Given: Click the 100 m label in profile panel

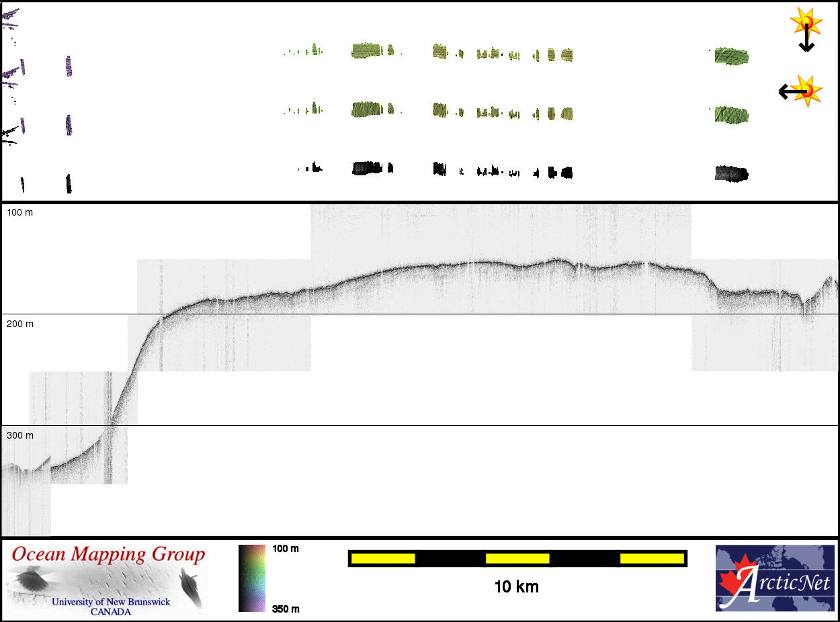Looking at the screenshot, I should tap(20, 212).
